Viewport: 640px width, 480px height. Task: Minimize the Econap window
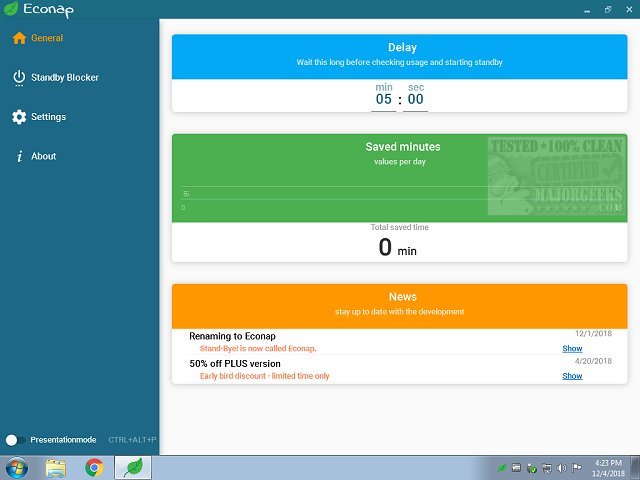click(587, 10)
